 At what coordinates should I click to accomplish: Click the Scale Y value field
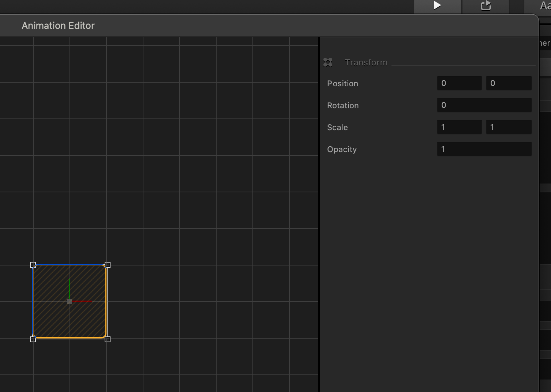coord(509,127)
